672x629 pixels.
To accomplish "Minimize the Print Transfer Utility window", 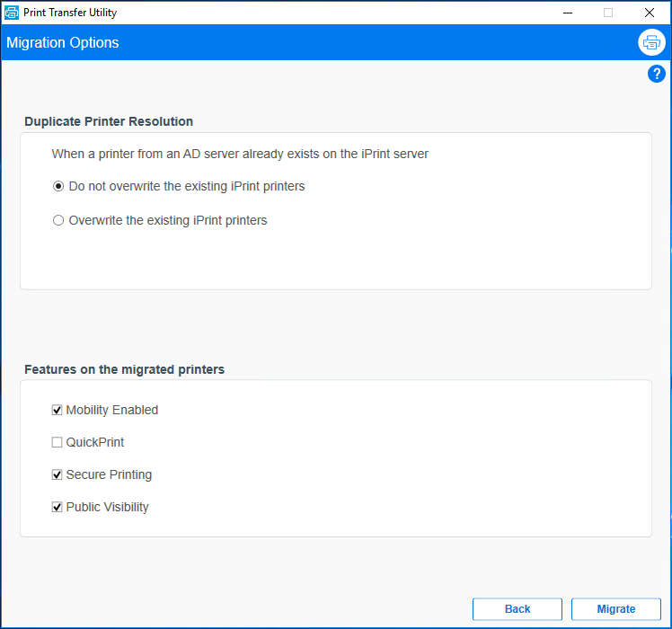I will 567,13.
